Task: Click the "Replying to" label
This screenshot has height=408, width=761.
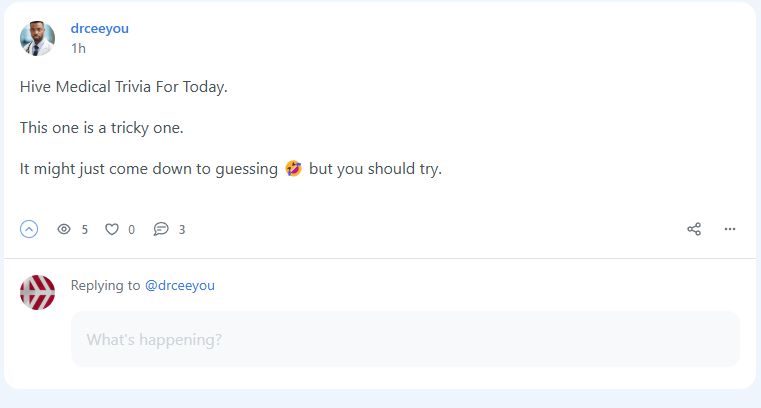Action: click(x=105, y=285)
